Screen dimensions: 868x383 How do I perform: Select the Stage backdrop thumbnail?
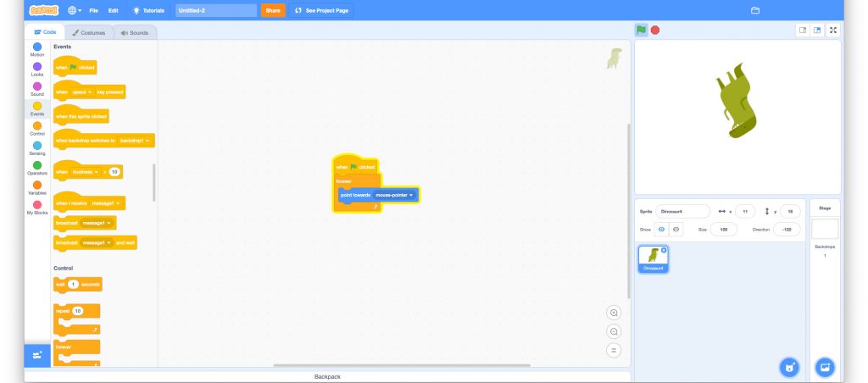[825, 229]
